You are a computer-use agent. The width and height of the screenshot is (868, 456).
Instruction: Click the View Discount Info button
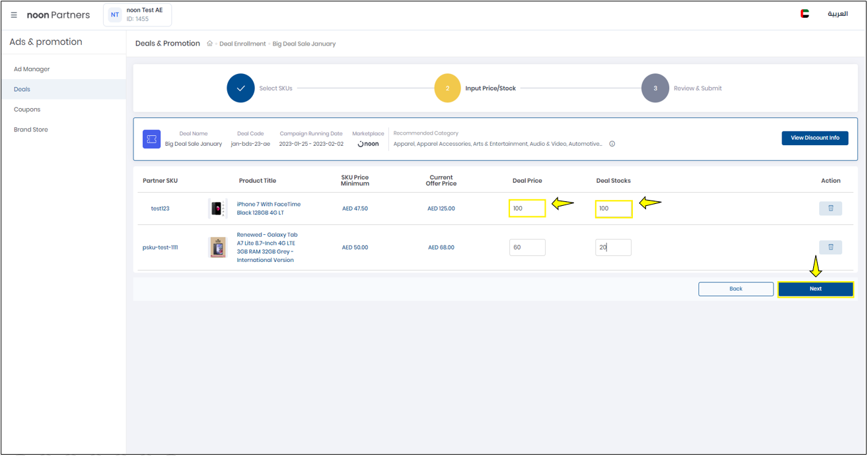(814, 138)
